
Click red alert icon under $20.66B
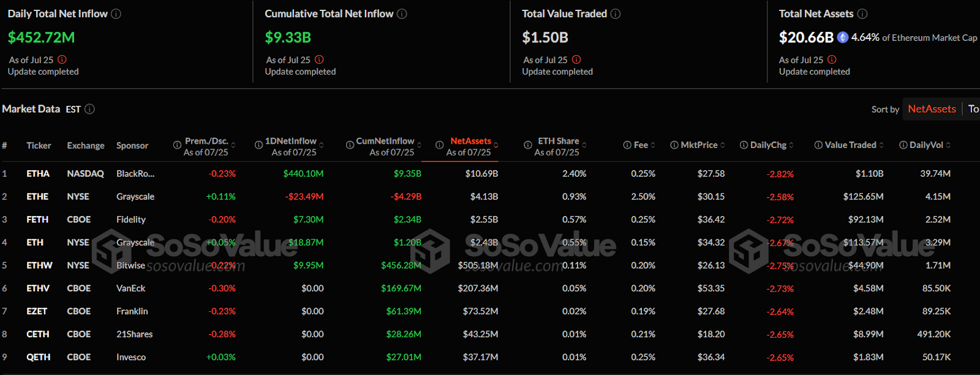click(x=832, y=59)
